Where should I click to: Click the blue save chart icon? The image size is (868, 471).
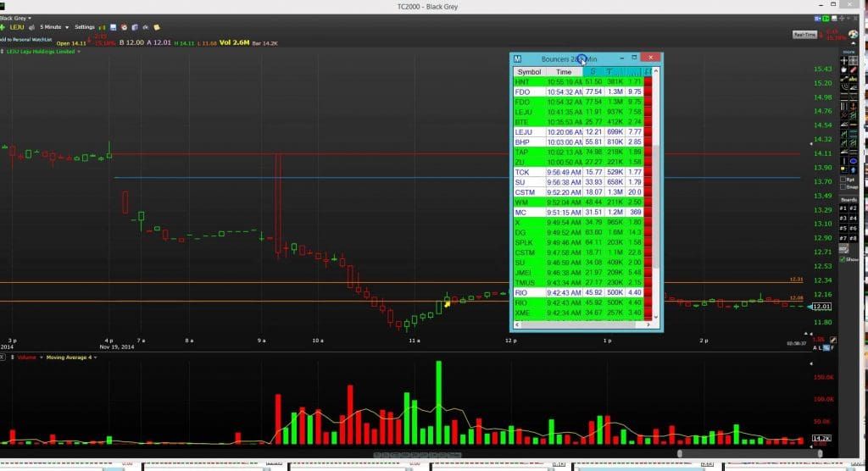click(x=113, y=27)
